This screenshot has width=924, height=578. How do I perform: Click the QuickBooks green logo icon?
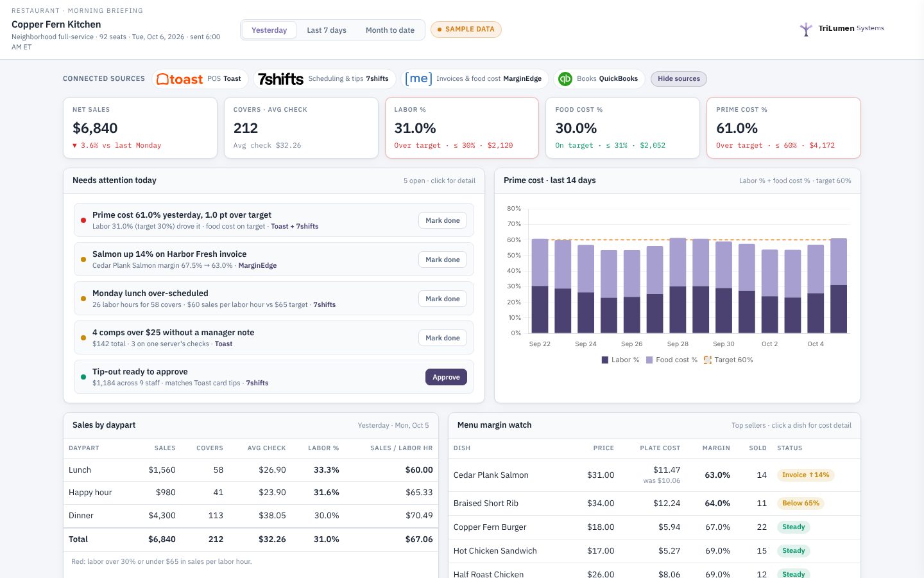(565, 79)
